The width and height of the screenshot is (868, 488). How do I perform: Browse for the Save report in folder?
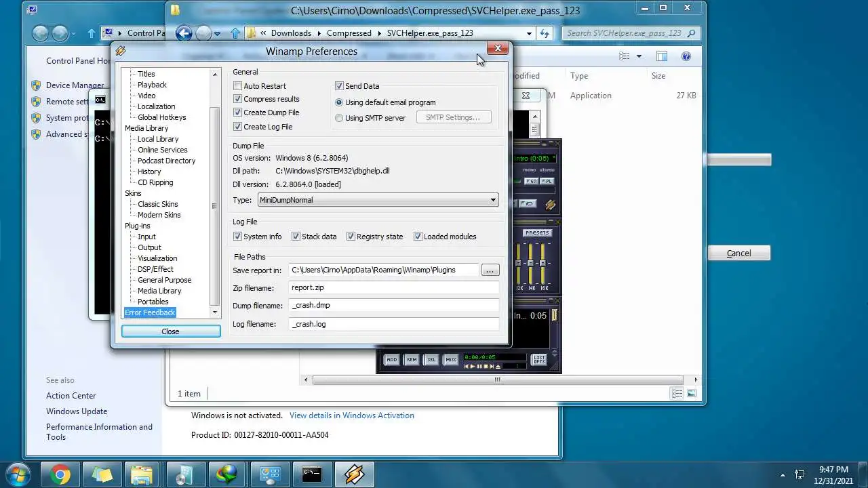(x=490, y=270)
